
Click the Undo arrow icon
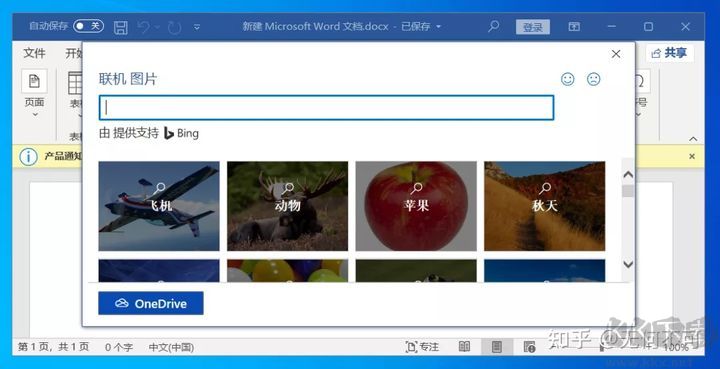coord(144,27)
